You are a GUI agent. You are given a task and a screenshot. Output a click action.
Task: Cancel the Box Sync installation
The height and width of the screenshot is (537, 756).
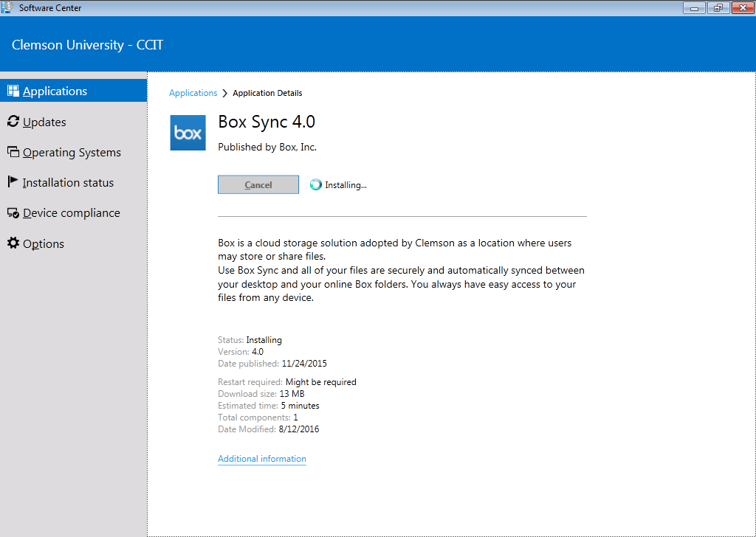(x=258, y=184)
